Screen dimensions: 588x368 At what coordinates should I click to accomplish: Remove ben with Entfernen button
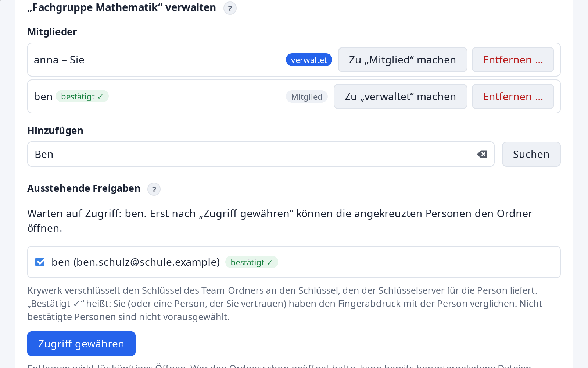click(513, 96)
